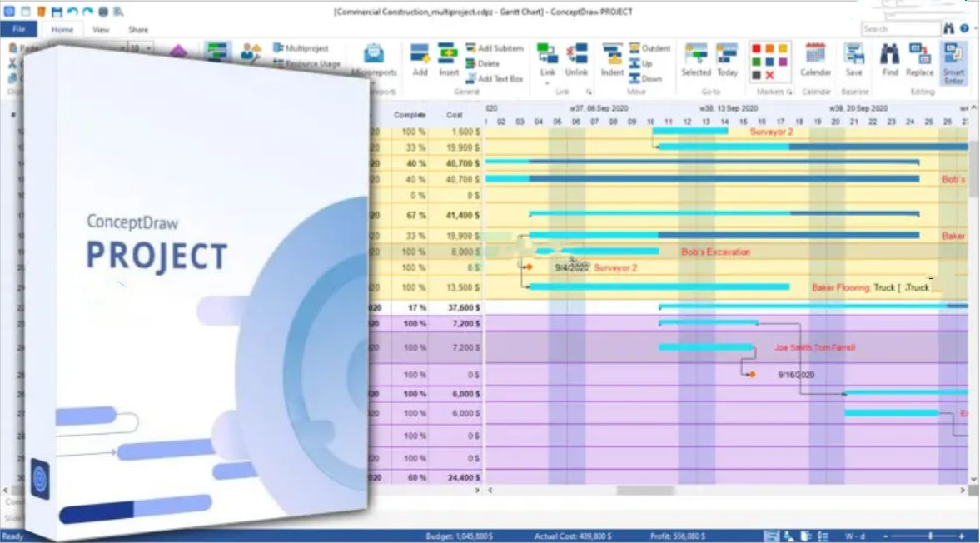Image resolution: width=980 pixels, height=543 pixels.
Task: Expand the Markers group dialog launcher
Action: [789, 92]
